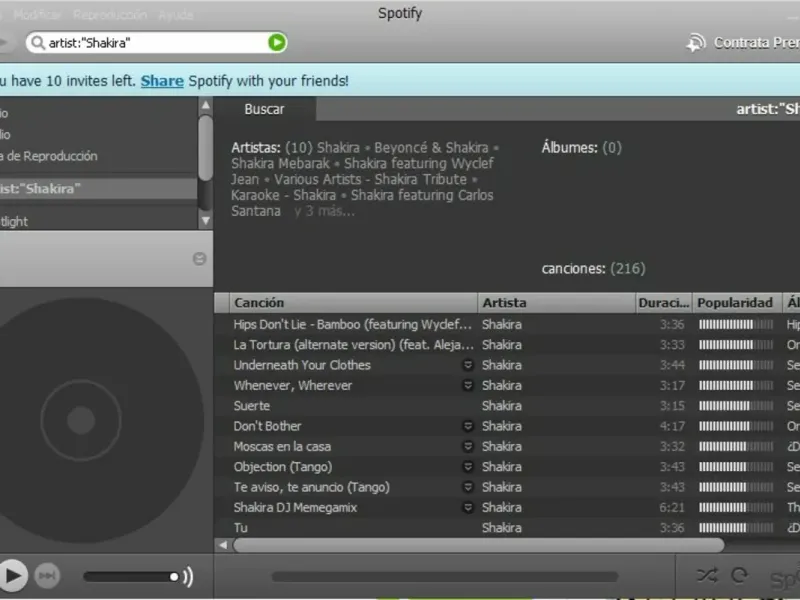
Task: Select song Hips Don't Lie - Bamboo
Action: (352, 324)
